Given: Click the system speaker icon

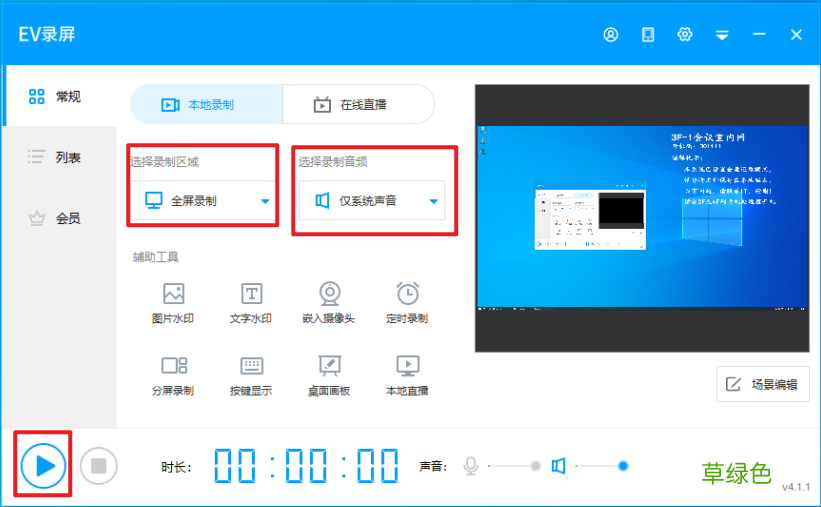Looking at the screenshot, I should (558, 466).
